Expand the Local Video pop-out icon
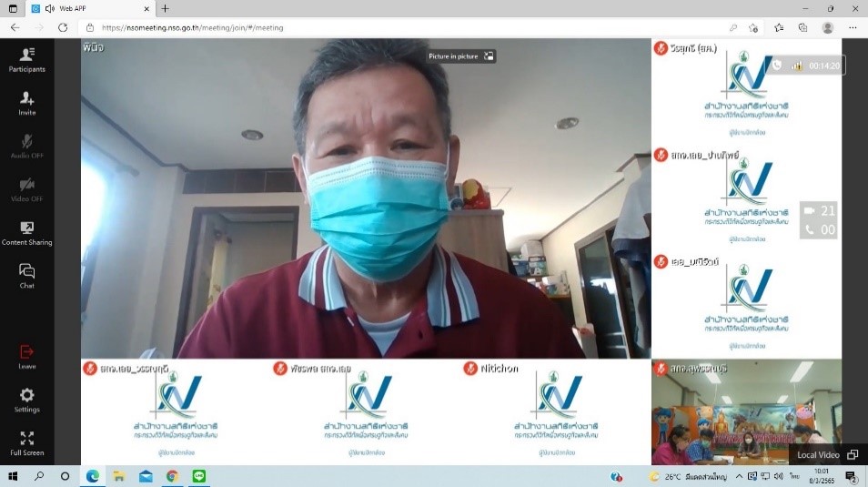Viewport: 868px width, 487px height. (x=853, y=454)
